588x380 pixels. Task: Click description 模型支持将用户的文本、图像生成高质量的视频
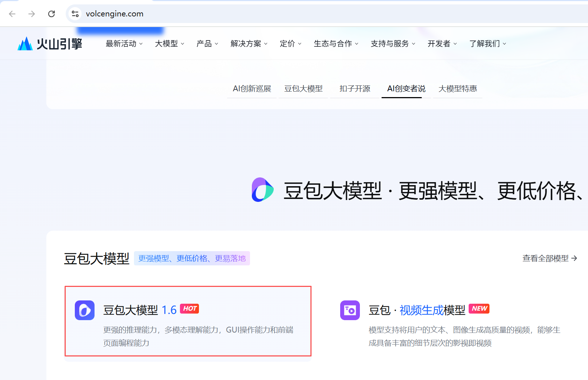coord(464,336)
